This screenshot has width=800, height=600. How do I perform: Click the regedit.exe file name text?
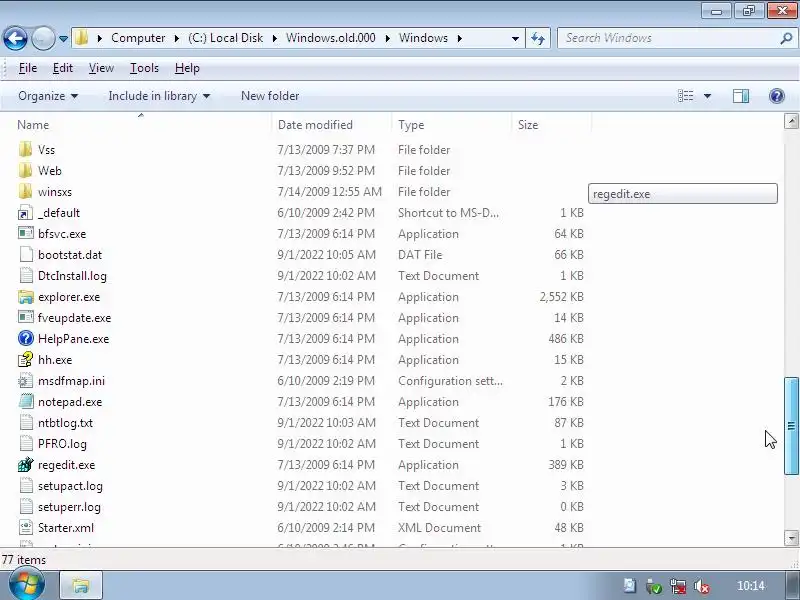(66, 465)
